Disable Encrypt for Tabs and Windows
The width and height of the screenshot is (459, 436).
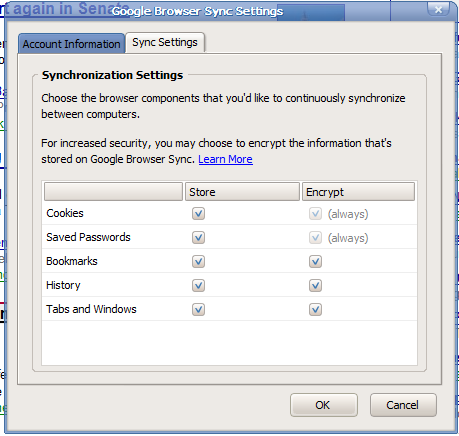click(315, 310)
